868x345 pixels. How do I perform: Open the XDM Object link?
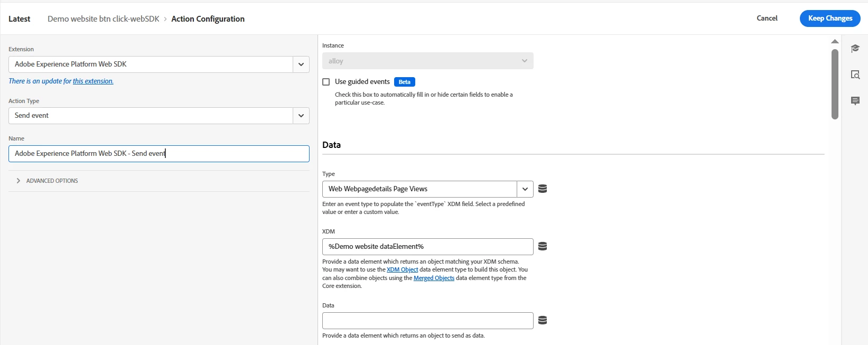pyautogui.click(x=402, y=269)
